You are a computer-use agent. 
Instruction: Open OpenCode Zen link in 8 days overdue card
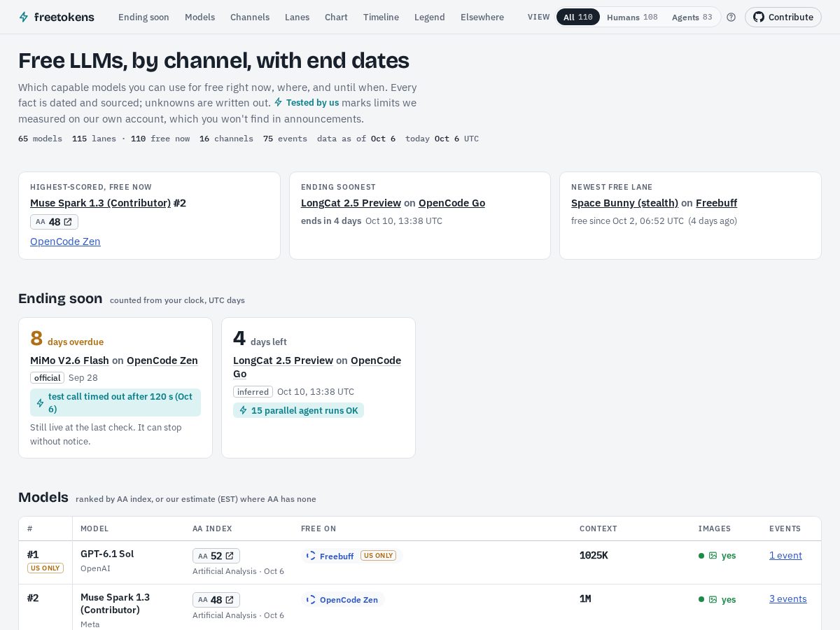coord(162,360)
